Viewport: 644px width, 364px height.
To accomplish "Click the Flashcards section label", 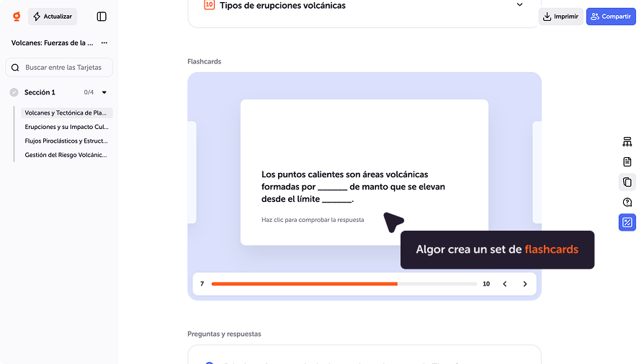I will coord(204,61).
